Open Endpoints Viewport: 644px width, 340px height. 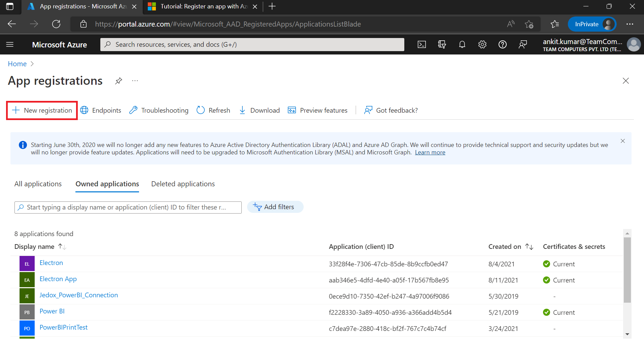(x=101, y=110)
